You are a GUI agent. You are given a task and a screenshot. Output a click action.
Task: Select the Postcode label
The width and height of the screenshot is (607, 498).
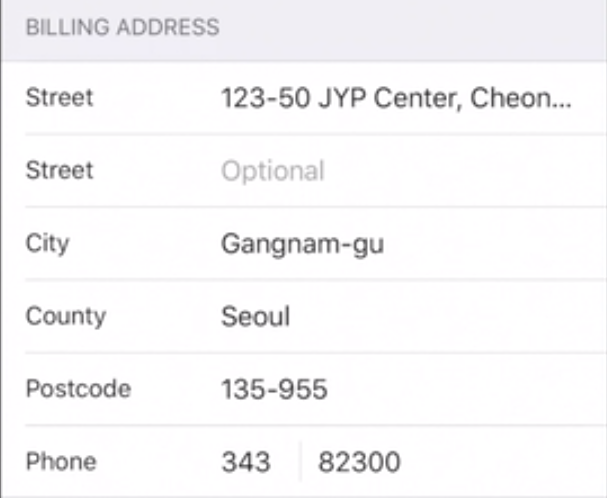(78, 389)
